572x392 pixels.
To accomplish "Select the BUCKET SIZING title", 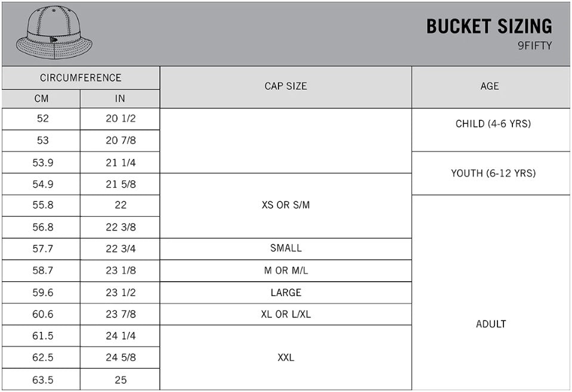I will pyautogui.click(x=489, y=26).
